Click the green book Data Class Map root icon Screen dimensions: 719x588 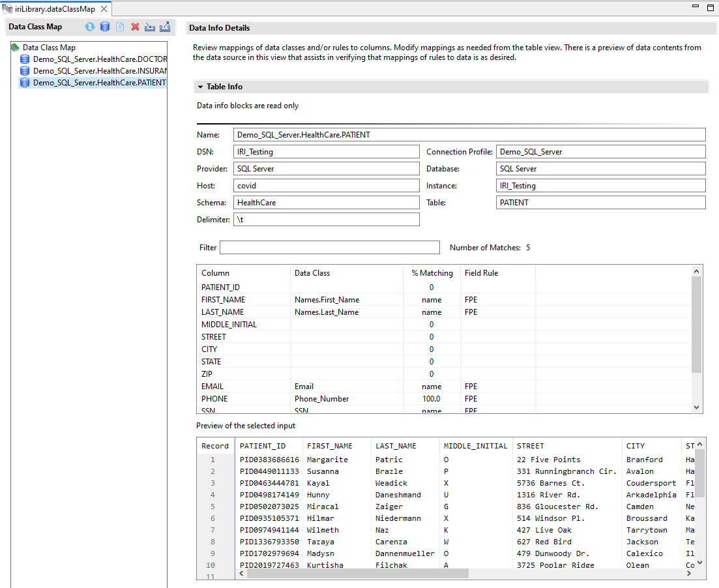(15, 48)
